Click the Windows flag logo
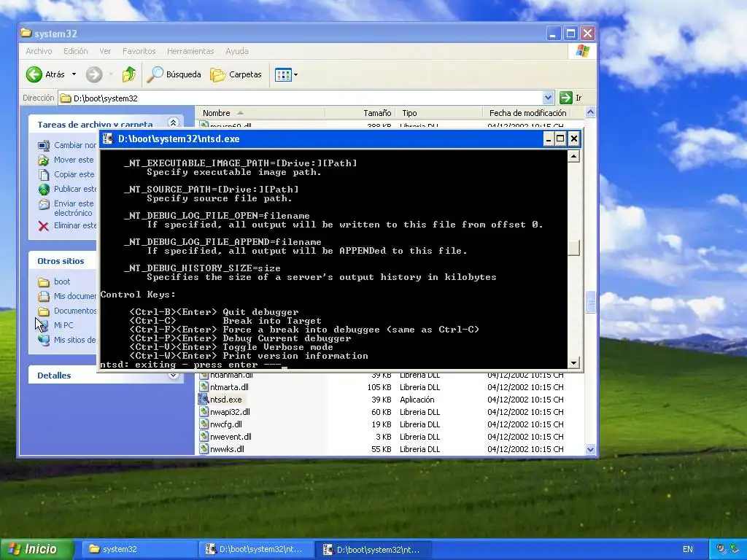The image size is (747, 560). pos(583,51)
